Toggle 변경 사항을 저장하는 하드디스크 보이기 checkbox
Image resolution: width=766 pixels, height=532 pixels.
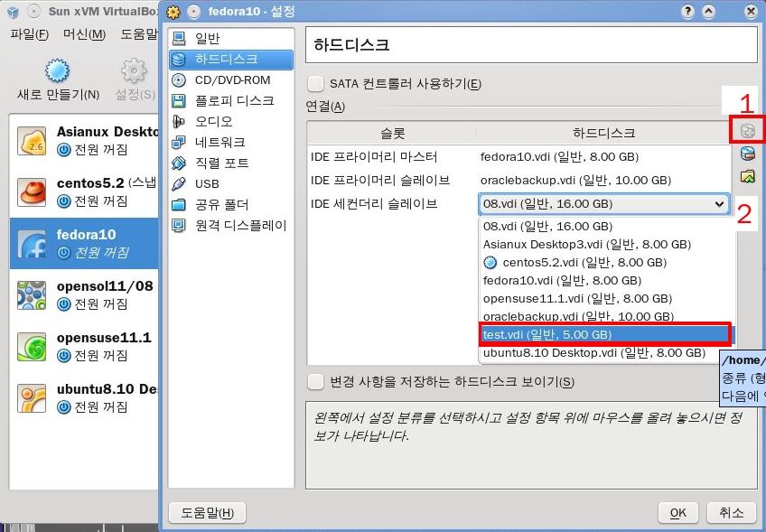coord(315,381)
